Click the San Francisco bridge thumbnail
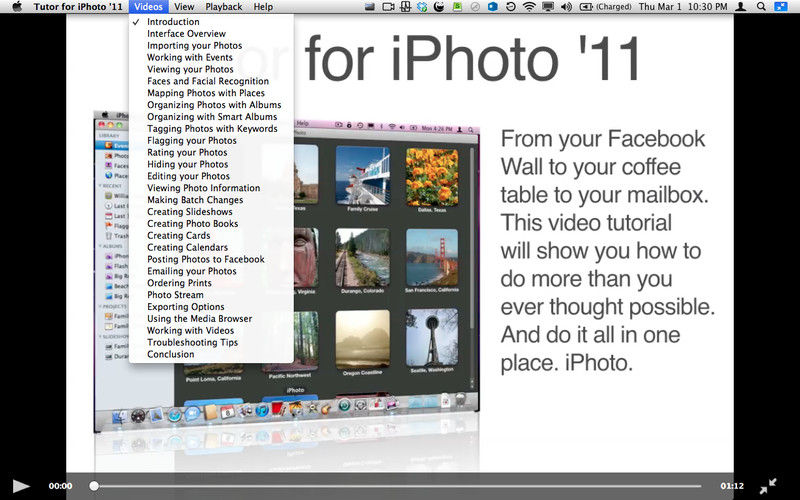The height and width of the screenshot is (500, 800). click(432, 257)
